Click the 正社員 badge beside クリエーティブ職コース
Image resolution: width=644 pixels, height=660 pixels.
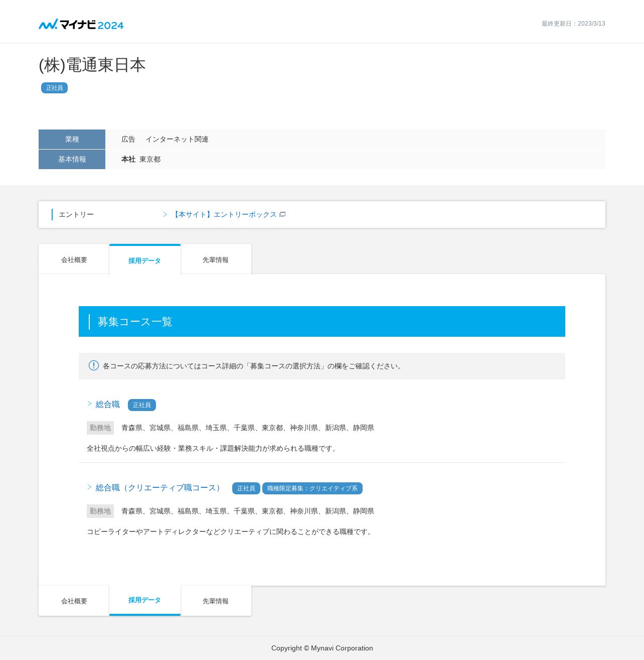[x=246, y=488]
